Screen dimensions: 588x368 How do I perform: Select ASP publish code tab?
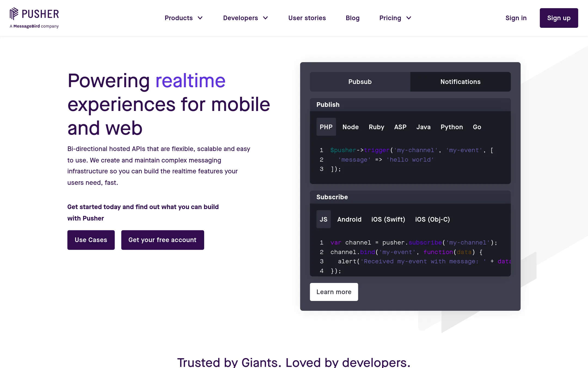click(400, 127)
